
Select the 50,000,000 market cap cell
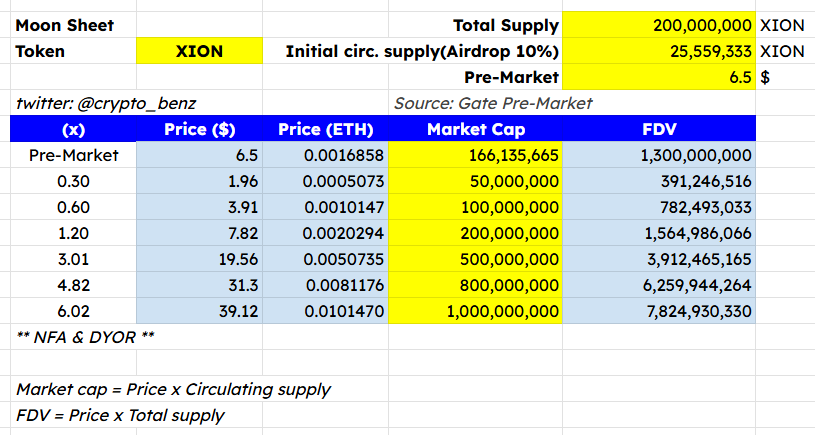click(x=475, y=181)
